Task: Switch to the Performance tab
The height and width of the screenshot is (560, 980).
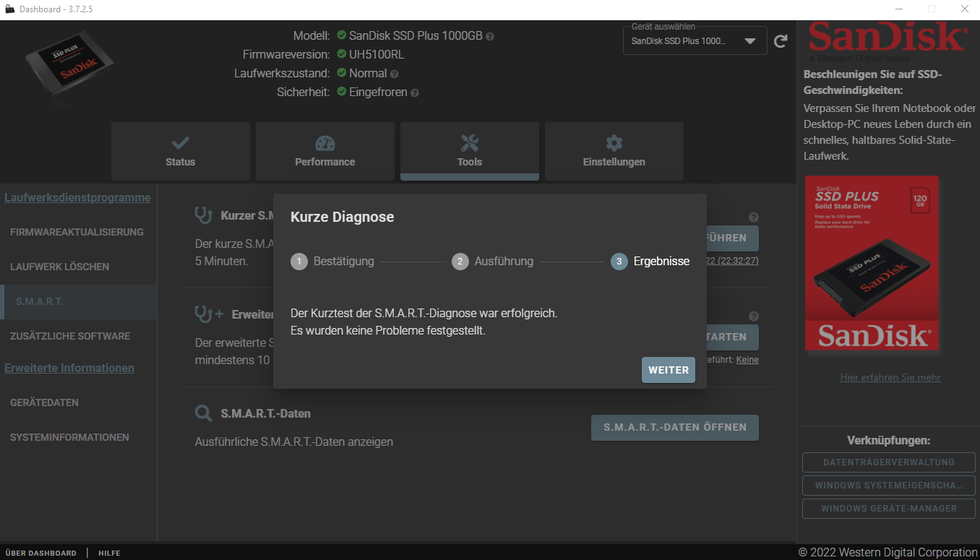Action: click(x=325, y=151)
